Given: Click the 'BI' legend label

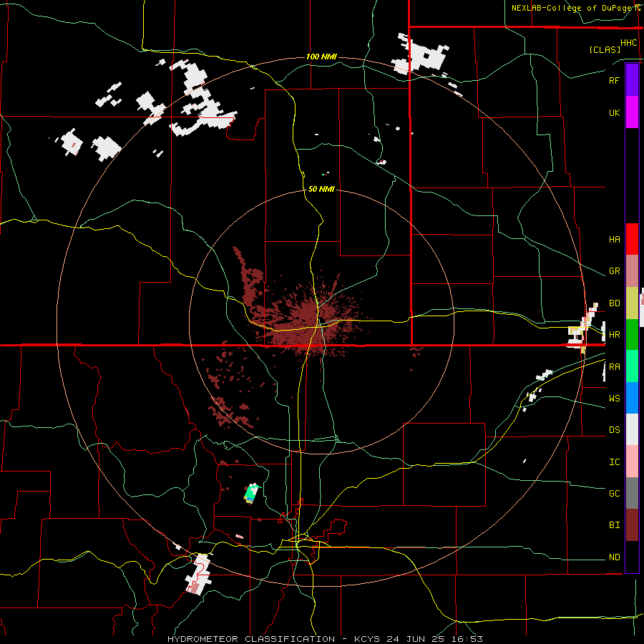Looking at the screenshot, I should (614, 525).
